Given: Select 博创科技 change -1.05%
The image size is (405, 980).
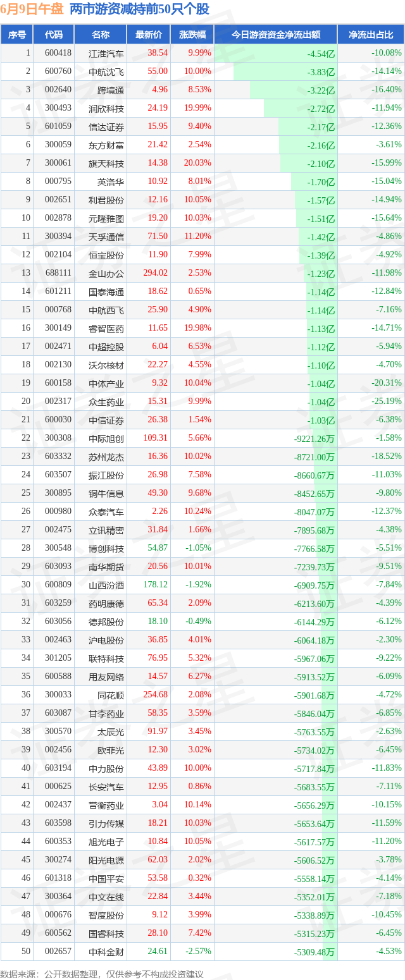Looking at the screenshot, I should [200, 549].
